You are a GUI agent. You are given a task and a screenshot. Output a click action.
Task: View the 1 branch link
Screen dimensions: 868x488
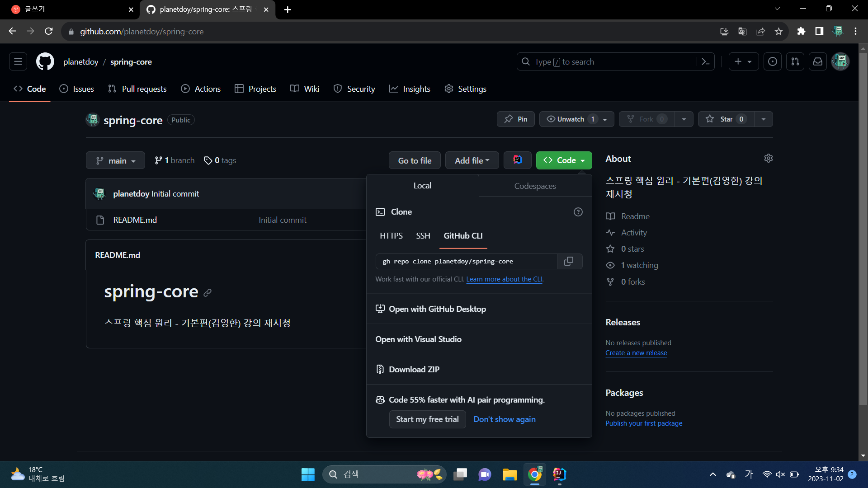175,160
